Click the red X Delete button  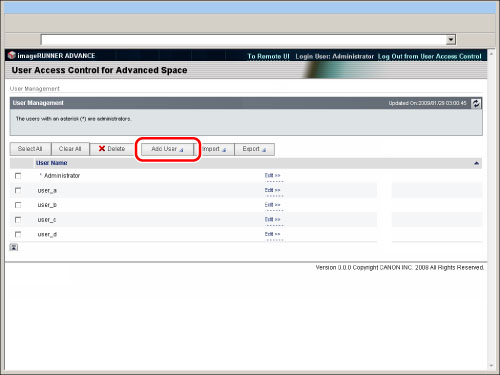pos(112,149)
